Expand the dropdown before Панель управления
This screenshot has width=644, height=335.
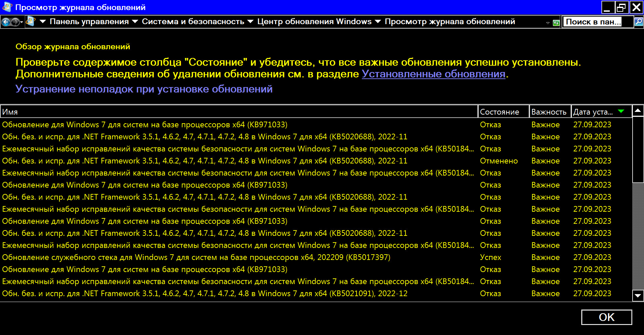click(43, 21)
